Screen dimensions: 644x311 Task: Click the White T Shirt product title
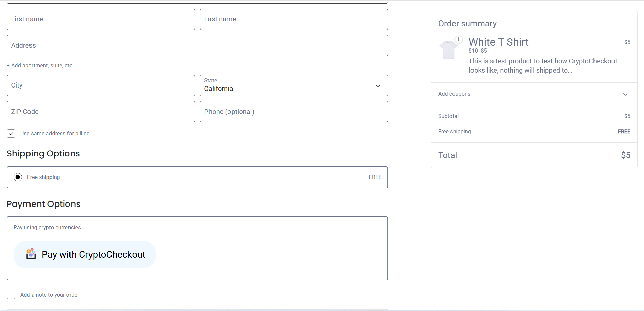click(498, 42)
